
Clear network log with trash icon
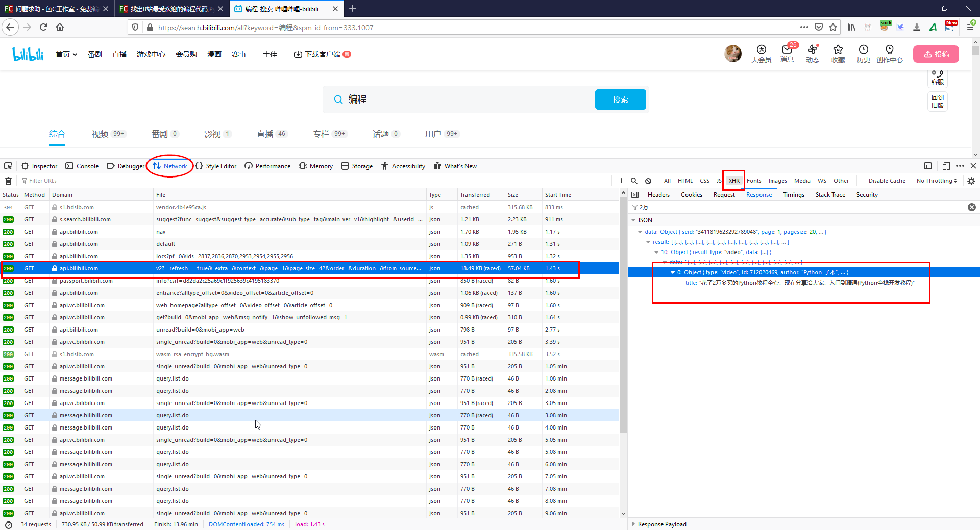coord(8,181)
